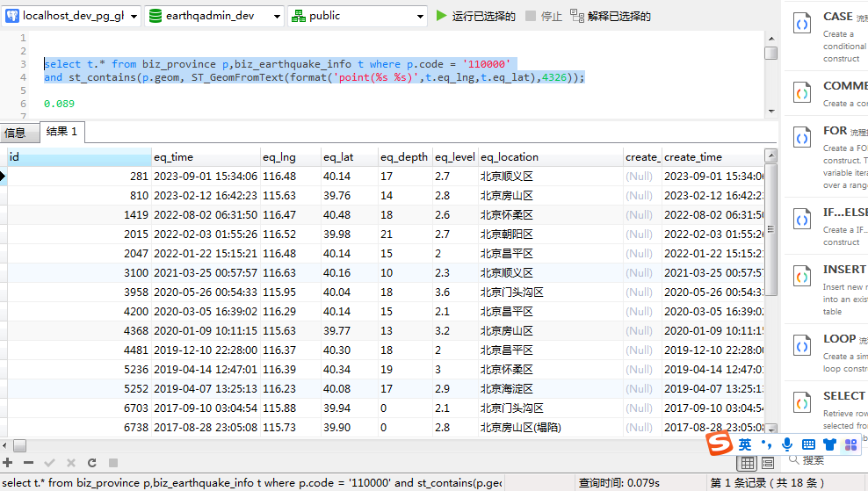Click the eq_location column header
Image resolution: width=868 pixels, height=491 pixels.
(x=551, y=156)
